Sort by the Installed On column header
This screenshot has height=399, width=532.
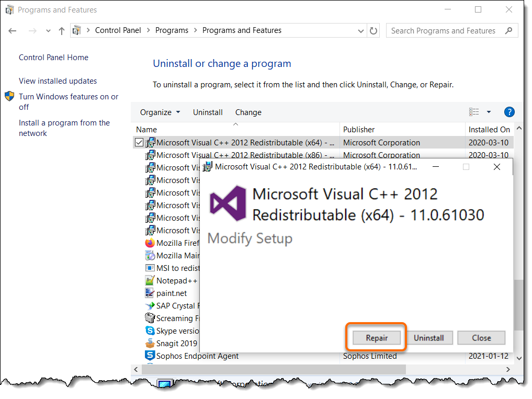pos(489,129)
